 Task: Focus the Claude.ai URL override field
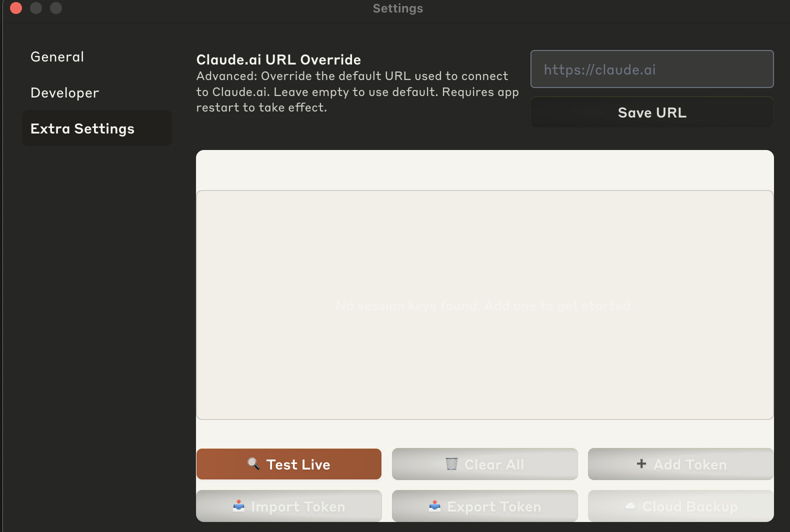coord(652,69)
